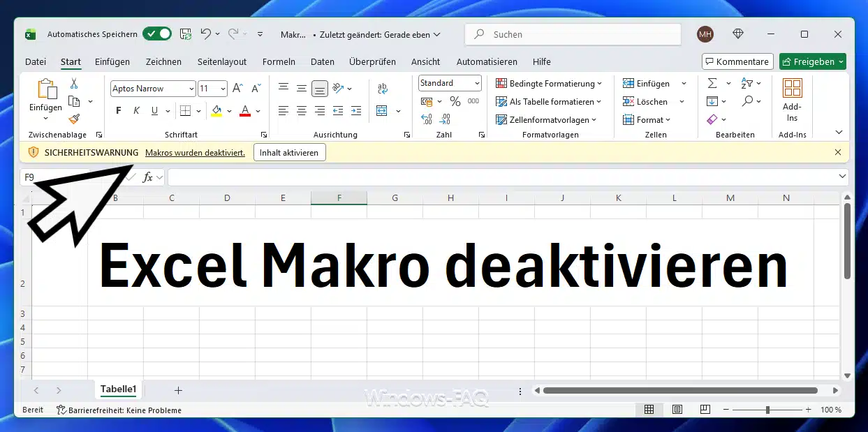Screen dimensions: 868x432
Task: Click the Freigeben share button
Action: coord(812,61)
